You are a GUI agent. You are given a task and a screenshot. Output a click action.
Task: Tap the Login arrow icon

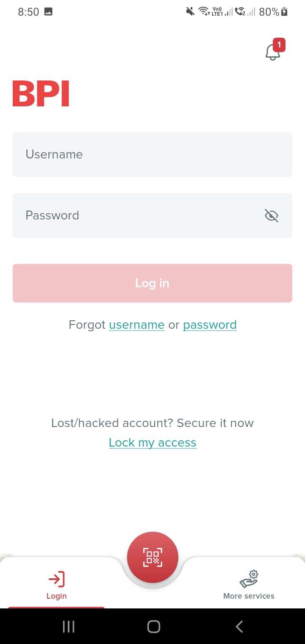56,579
